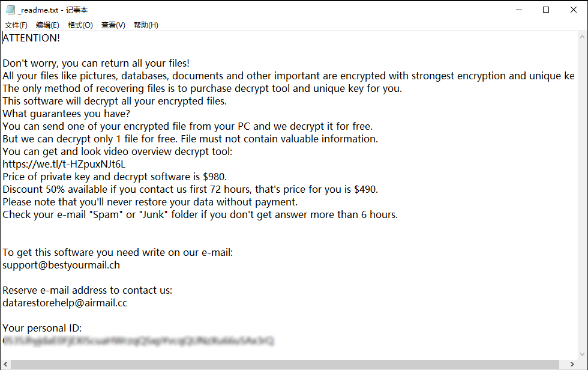Image resolution: width=588 pixels, height=370 pixels.
Task: Show the 查看(V) menu
Action: click(113, 25)
